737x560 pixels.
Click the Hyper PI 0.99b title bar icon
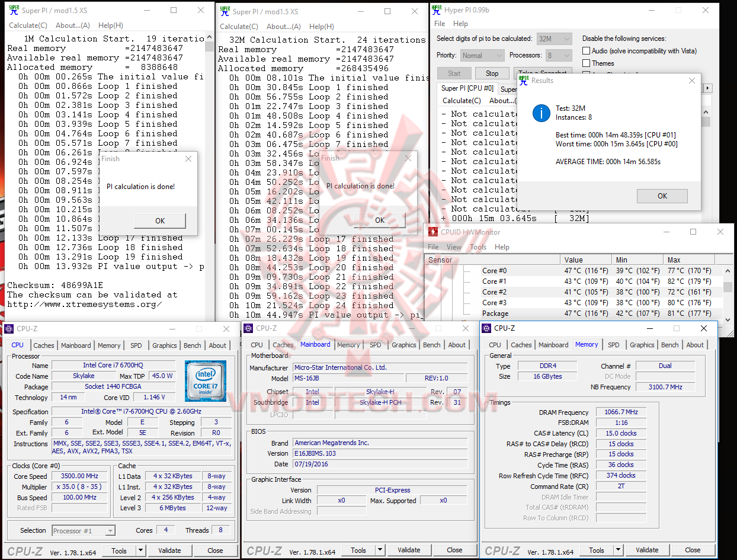pos(437,10)
